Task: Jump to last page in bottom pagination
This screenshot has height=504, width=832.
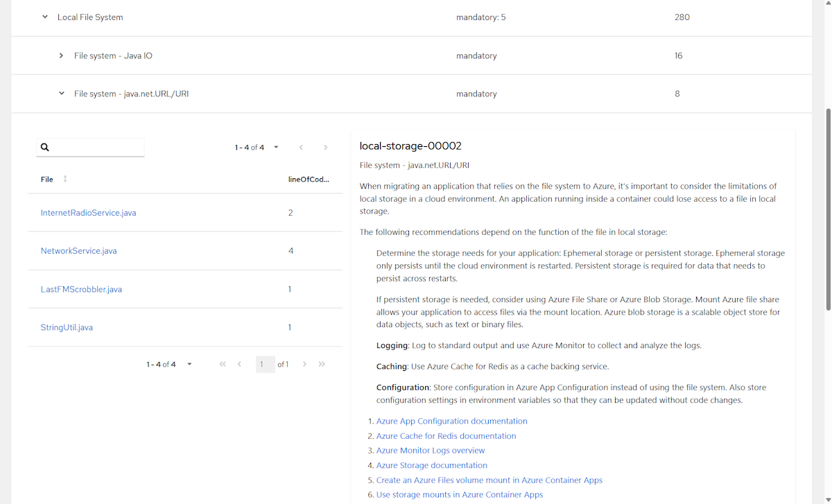Action: (x=322, y=364)
